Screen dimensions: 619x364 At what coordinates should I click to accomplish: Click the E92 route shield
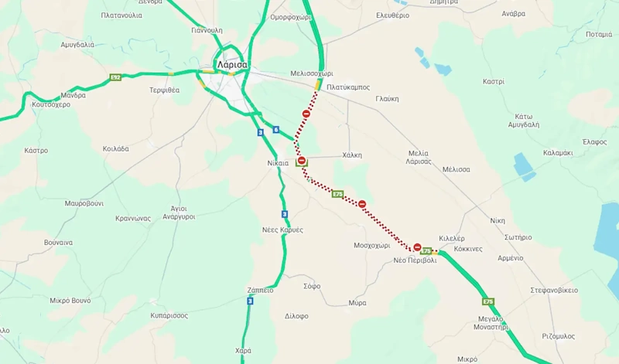tap(115, 77)
